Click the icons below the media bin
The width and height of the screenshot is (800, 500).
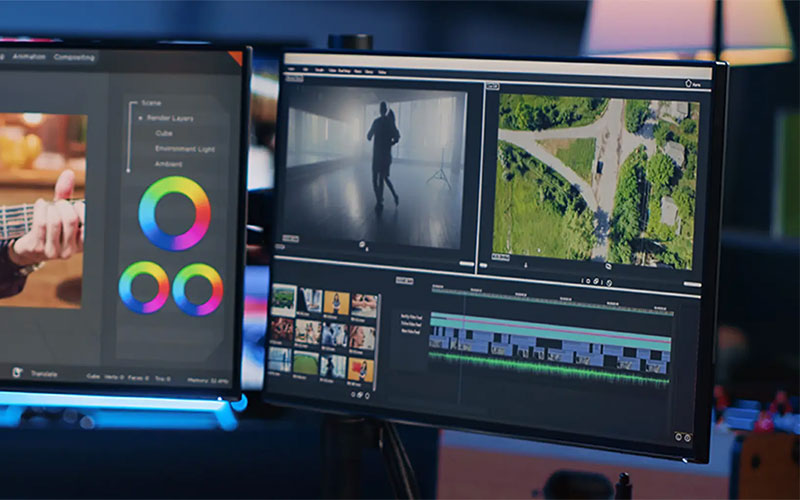[356, 395]
